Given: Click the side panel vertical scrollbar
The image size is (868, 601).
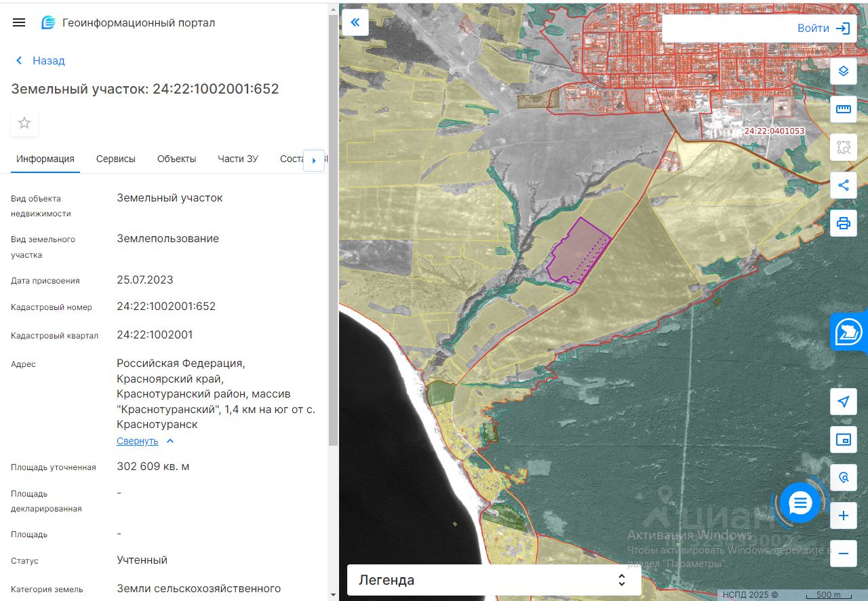Looking at the screenshot, I should [x=332, y=231].
